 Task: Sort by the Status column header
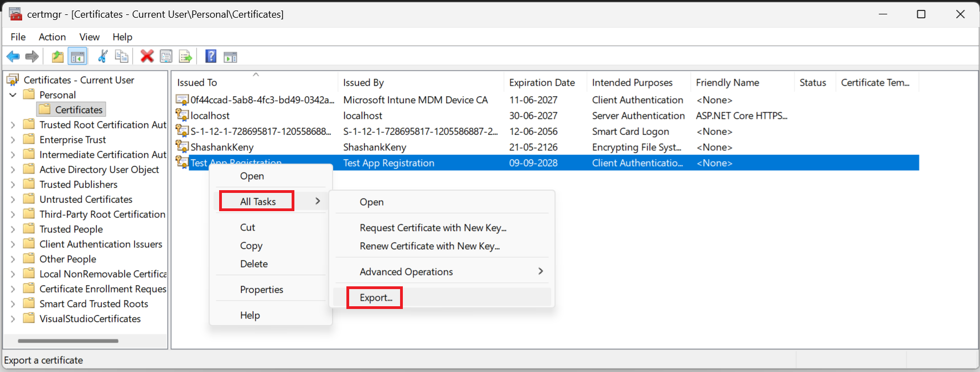[x=815, y=82]
